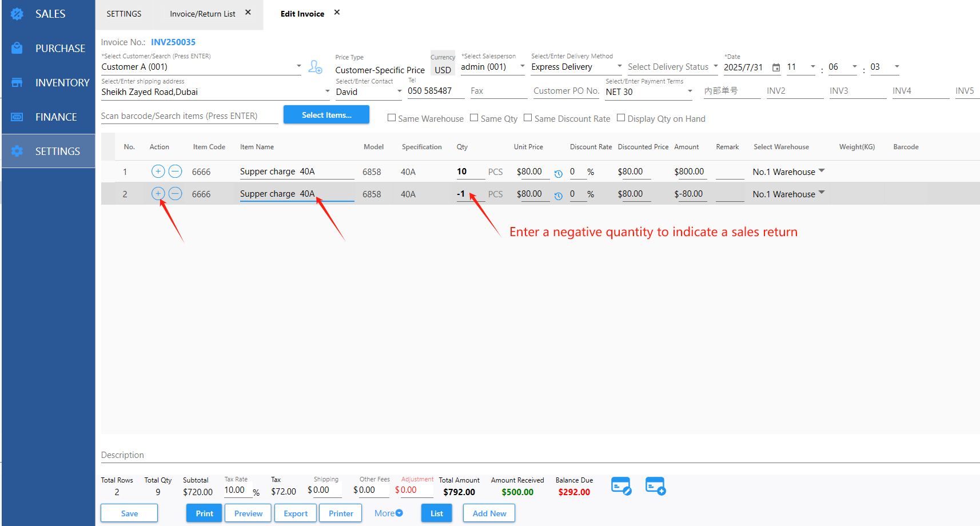Expand row 2 No.1 Warehouse dropdown
The width and height of the screenshot is (980, 526).
(822, 193)
